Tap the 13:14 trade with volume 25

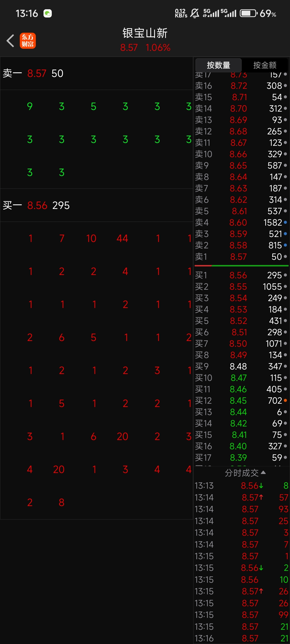pyautogui.click(x=242, y=521)
